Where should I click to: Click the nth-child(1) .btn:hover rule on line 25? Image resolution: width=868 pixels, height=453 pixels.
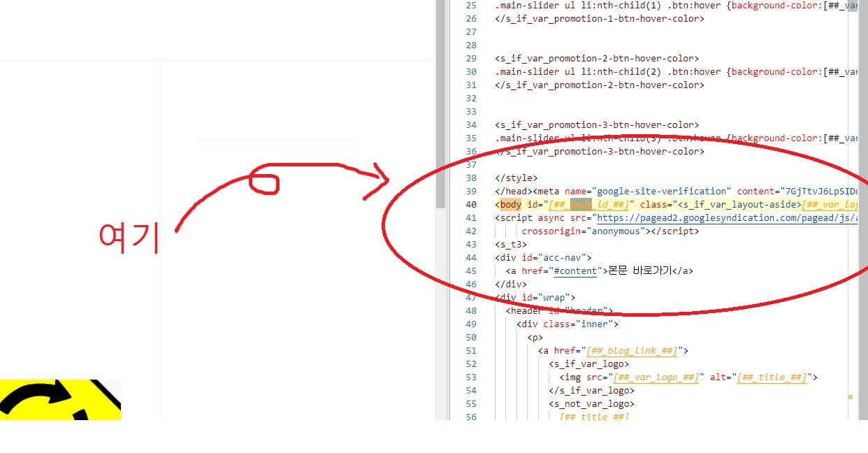(676, 6)
